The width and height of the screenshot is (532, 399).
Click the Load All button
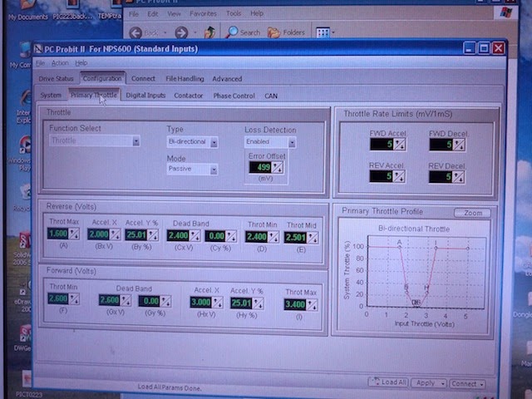coord(388,382)
